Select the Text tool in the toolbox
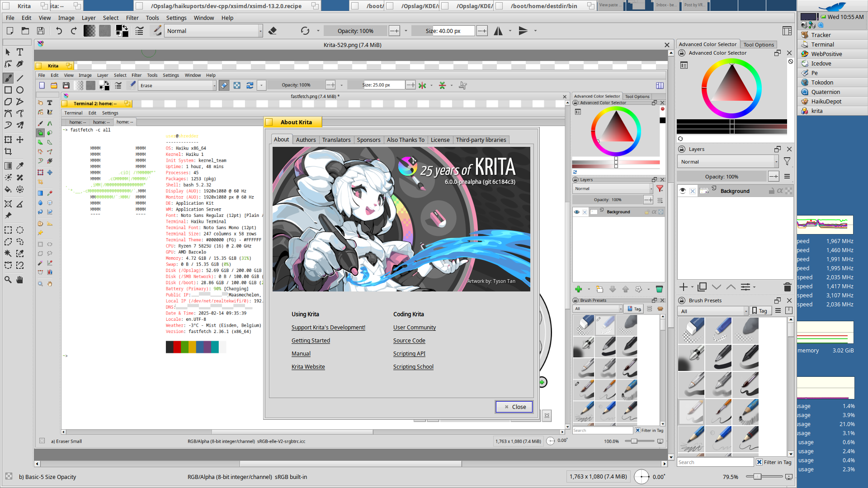 pos(20,52)
